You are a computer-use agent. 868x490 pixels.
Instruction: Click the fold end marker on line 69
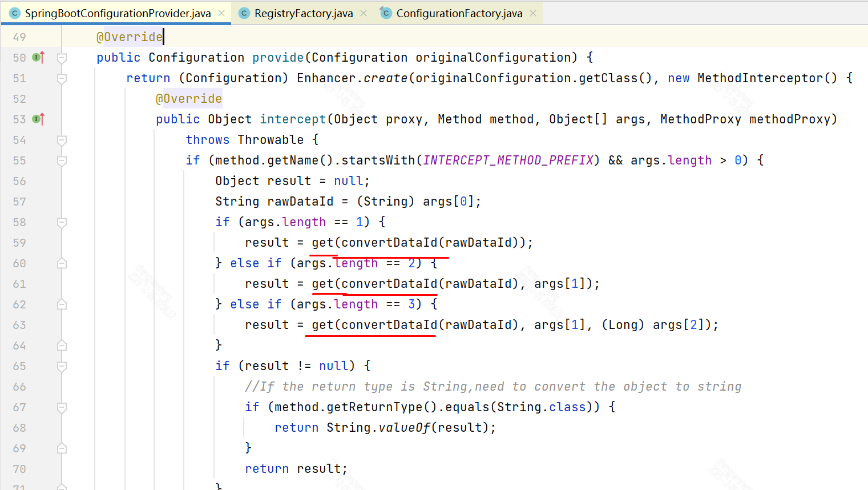click(x=62, y=448)
